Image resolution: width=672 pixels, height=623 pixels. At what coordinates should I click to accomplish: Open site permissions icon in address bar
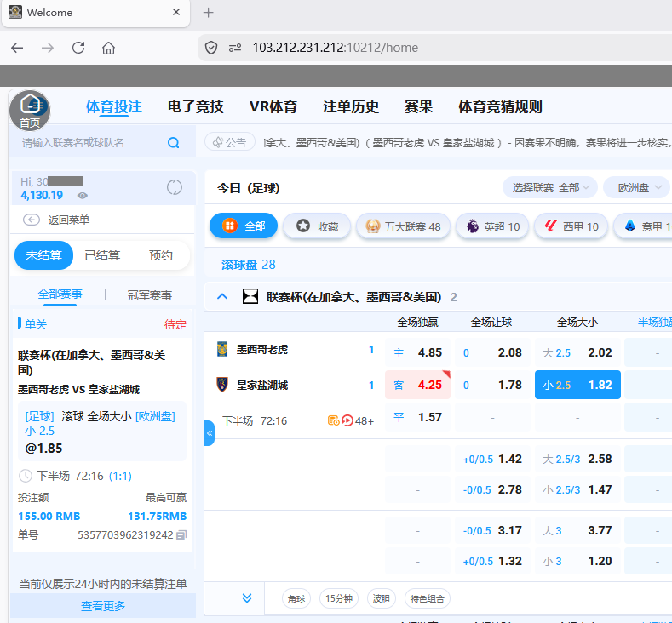coord(235,48)
